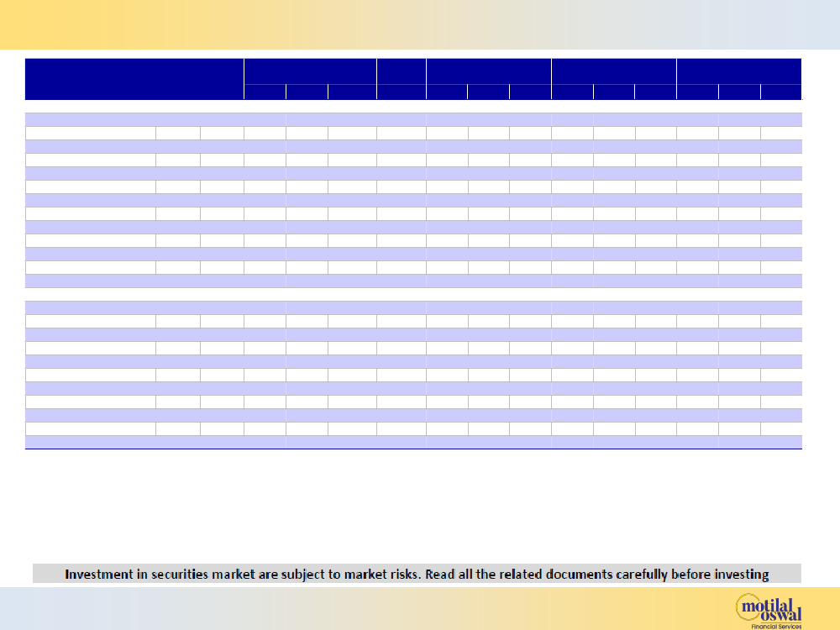The height and width of the screenshot is (630, 840).
Task: Click the final lavender row of the table
Action: pyautogui.click(x=413, y=442)
